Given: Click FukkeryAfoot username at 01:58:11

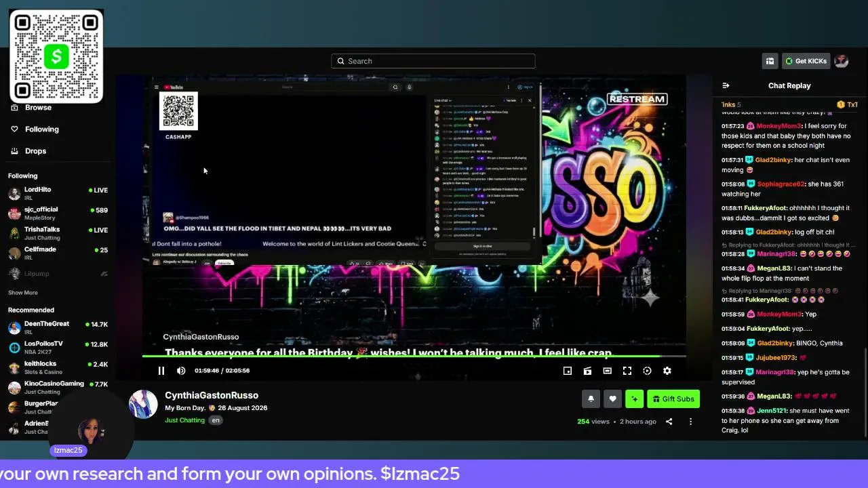Looking at the screenshot, I should click(x=767, y=208).
